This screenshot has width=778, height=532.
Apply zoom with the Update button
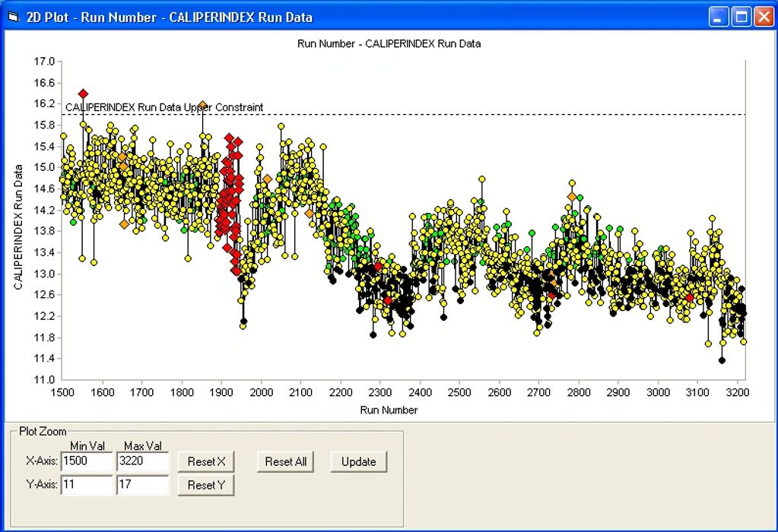358,461
